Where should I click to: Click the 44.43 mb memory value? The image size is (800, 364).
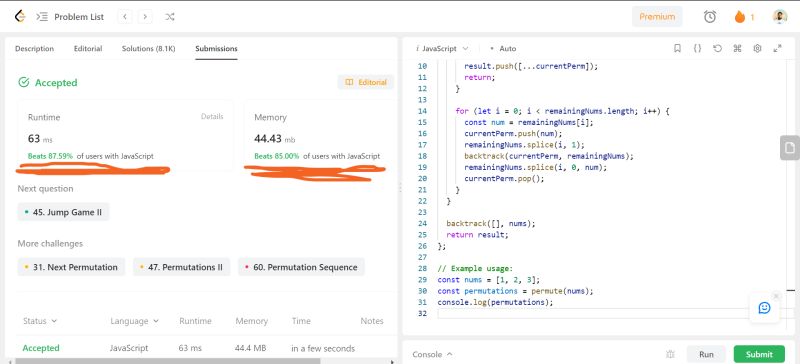[274, 138]
